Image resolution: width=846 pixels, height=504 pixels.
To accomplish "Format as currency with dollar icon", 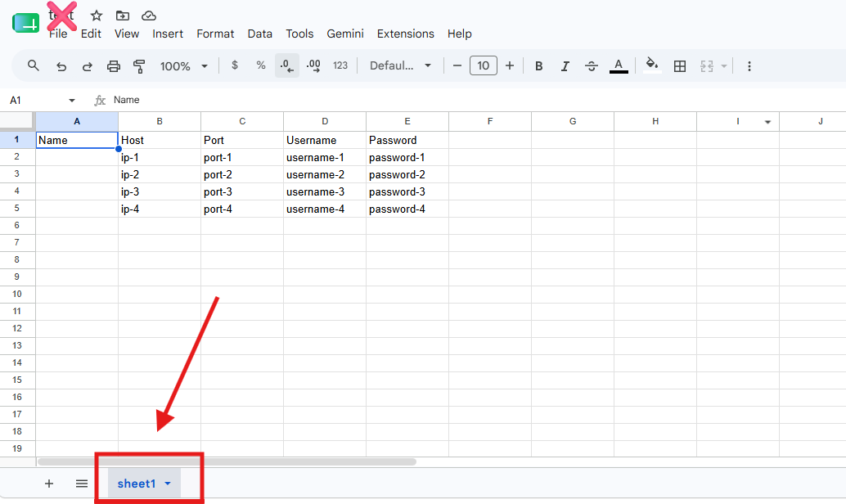I will pos(235,65).
